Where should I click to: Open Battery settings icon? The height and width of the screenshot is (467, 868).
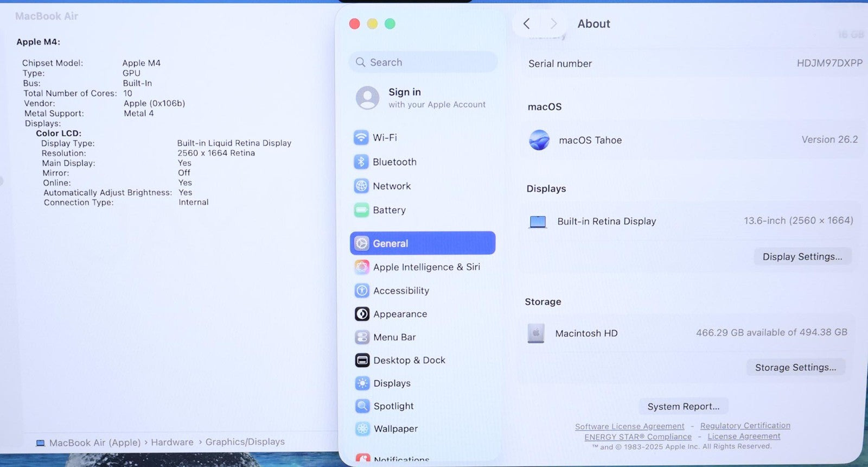(x=361, y=210)
